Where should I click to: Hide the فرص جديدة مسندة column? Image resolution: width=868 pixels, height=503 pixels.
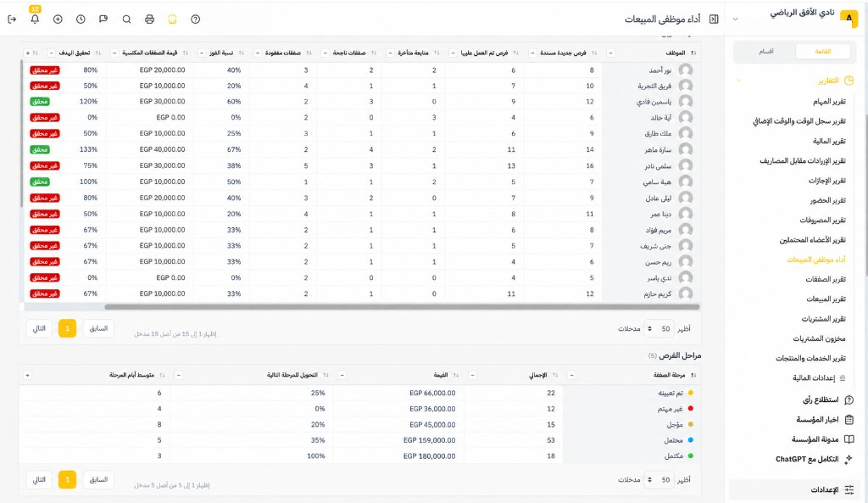(532, 53)
